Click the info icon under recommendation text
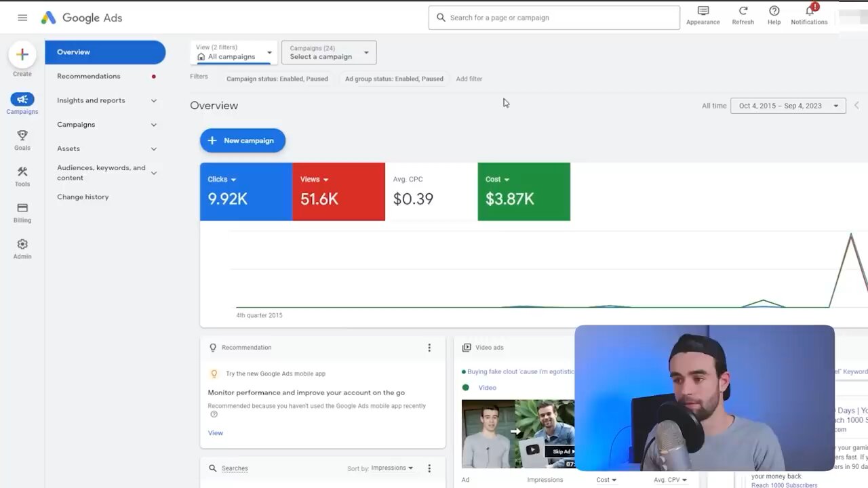This screenshot has height=488, width=868. (214, 414)
